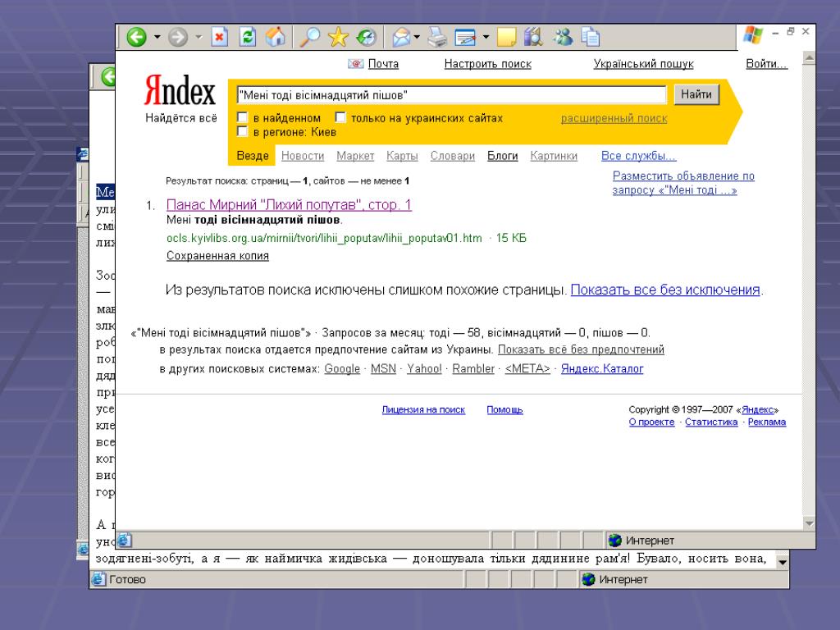Open the Яндекс.Каталог link
This screenshot has height=630, width=840.
click(x=602, y=368)
